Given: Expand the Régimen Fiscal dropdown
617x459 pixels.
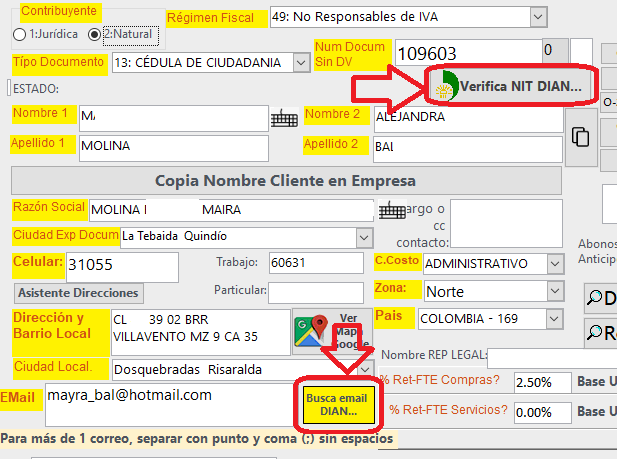Looking at the screenshot, I should [539, 17].
